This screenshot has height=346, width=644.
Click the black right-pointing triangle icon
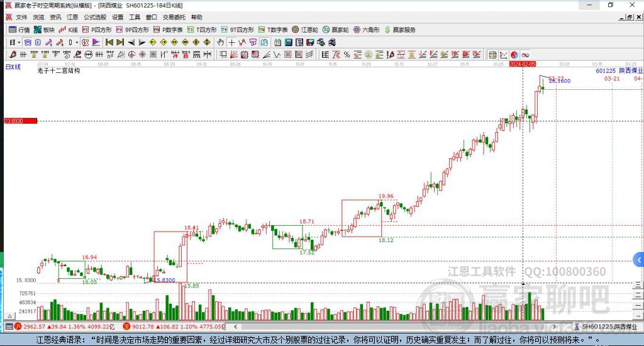(x=142, y=42)
